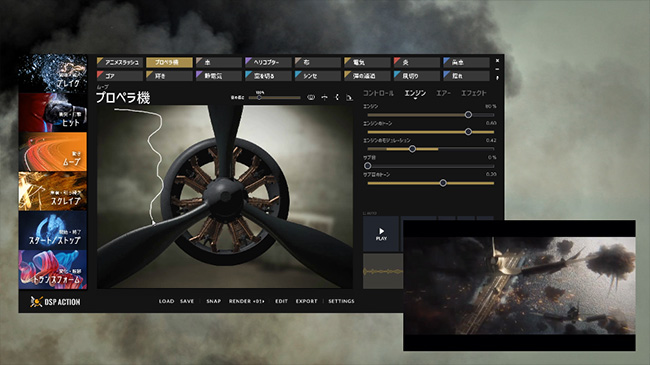Image resolution: width=650 pixels, height=365 pixels.
Task: Switch to the エフェクト tab
Action: [x=474, y=93]
